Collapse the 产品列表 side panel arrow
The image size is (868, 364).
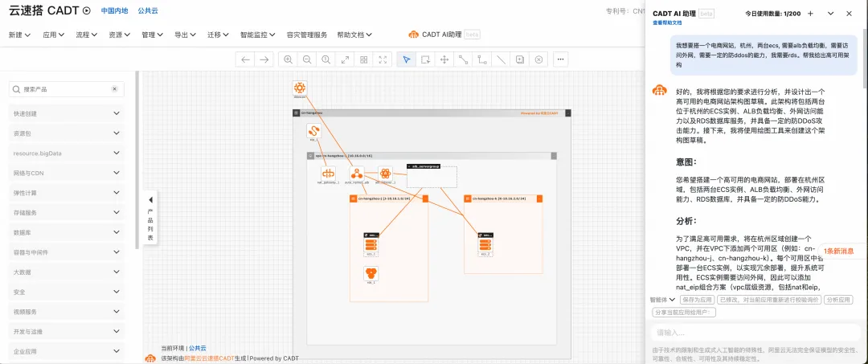coord(150,200)
